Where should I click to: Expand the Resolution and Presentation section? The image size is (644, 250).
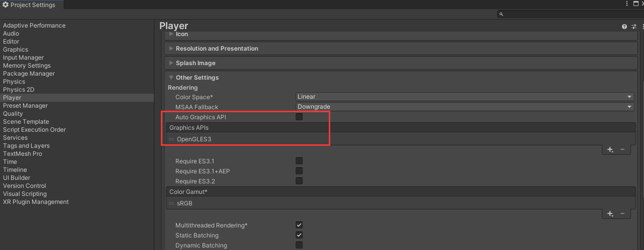[x=216, y=49]
